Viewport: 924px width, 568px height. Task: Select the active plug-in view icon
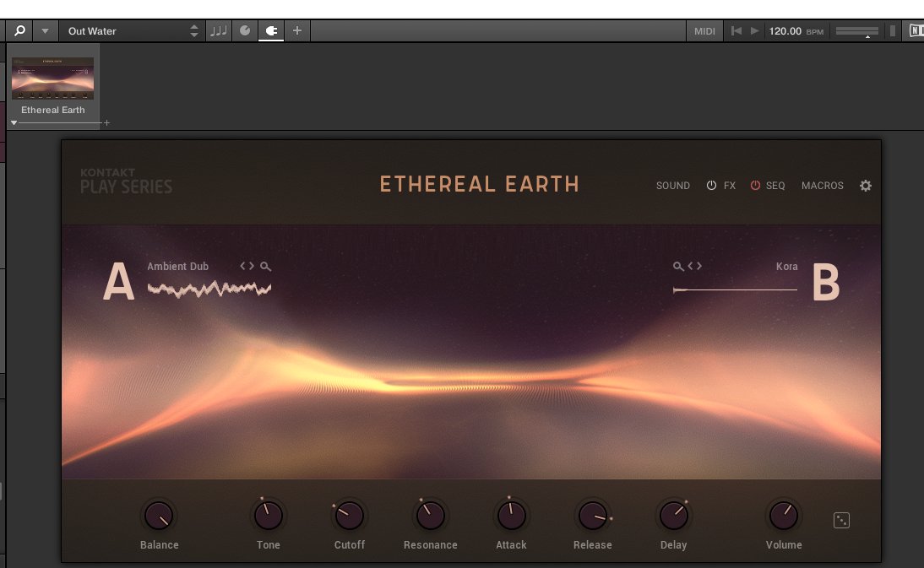pos(271,30)
